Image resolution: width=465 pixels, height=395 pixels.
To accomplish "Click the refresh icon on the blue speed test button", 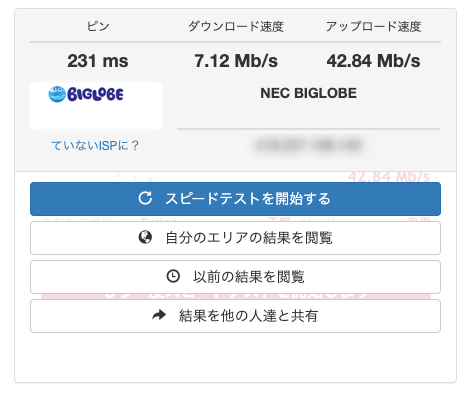I will click(145, 198).
